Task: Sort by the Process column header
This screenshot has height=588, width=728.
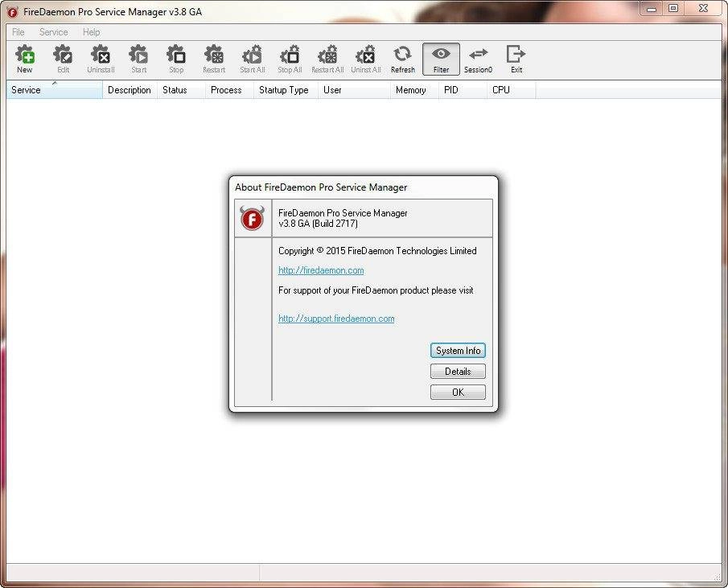Action: click(x=229, y=90)
